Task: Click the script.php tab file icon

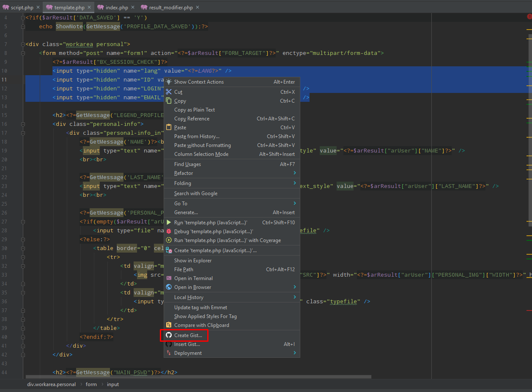Action: (x=5, y=8)
